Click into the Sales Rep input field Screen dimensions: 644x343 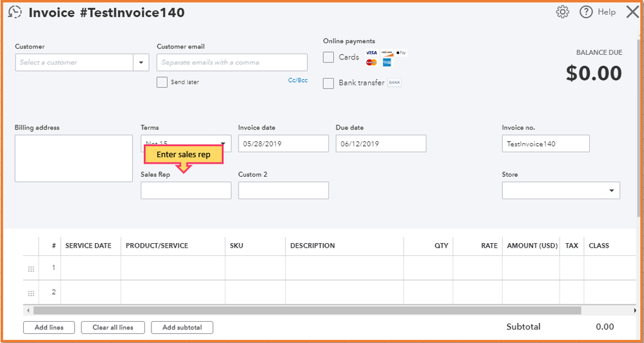tap(186, 190)
